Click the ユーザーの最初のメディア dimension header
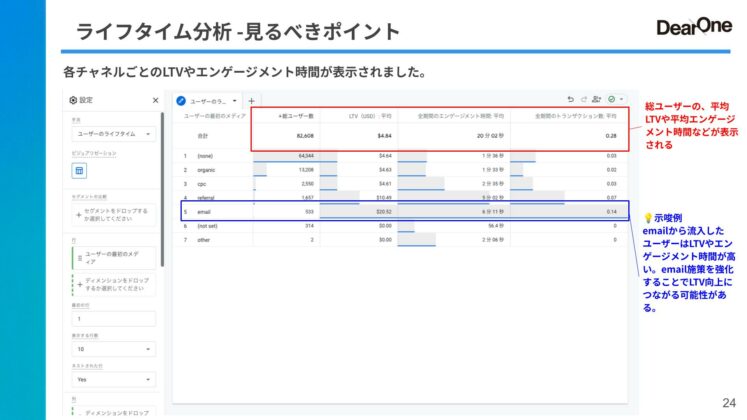Screen dimensions: 747x420 pyautogui.click(x=214, y=116)
